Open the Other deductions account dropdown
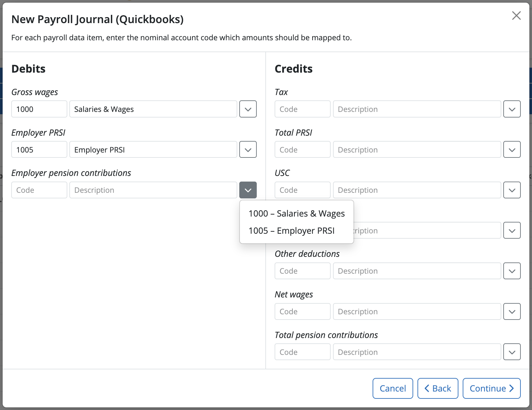 coord(512,271)
